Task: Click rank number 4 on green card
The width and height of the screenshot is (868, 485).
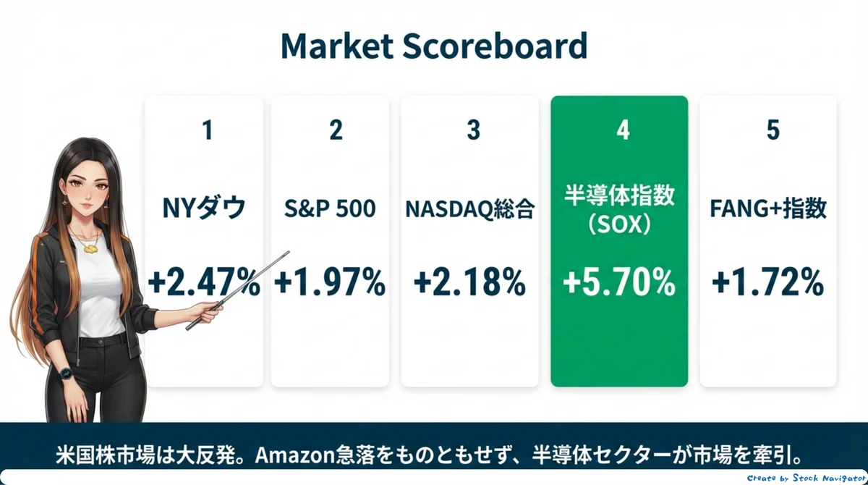Action: click(623, 131)
